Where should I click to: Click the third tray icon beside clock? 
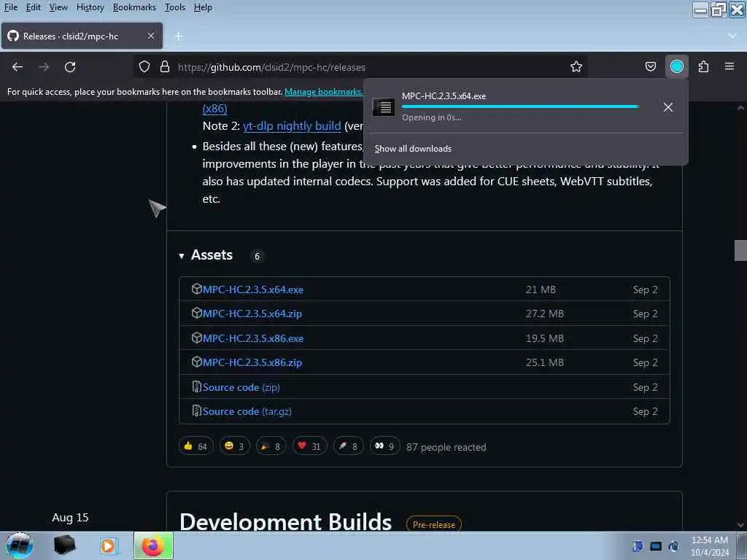click(673, 546)
